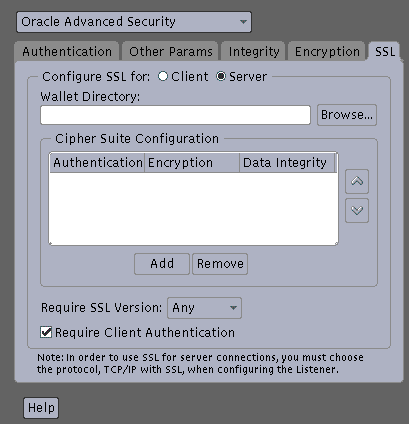The image size is (409, 424).
Task: Click Authentication column header in cipher table
Action: tap(97, 163)
